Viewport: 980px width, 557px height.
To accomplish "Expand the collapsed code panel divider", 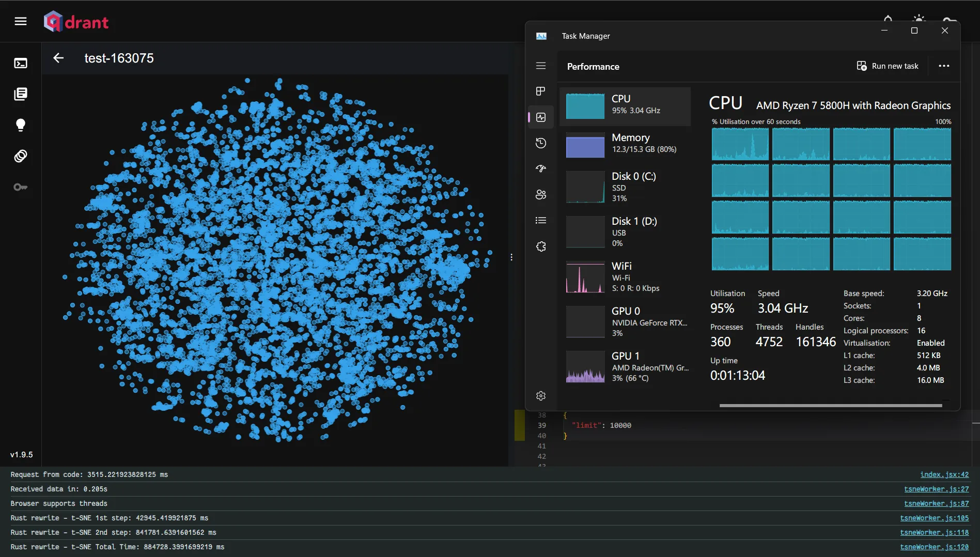I will point(511,257).
